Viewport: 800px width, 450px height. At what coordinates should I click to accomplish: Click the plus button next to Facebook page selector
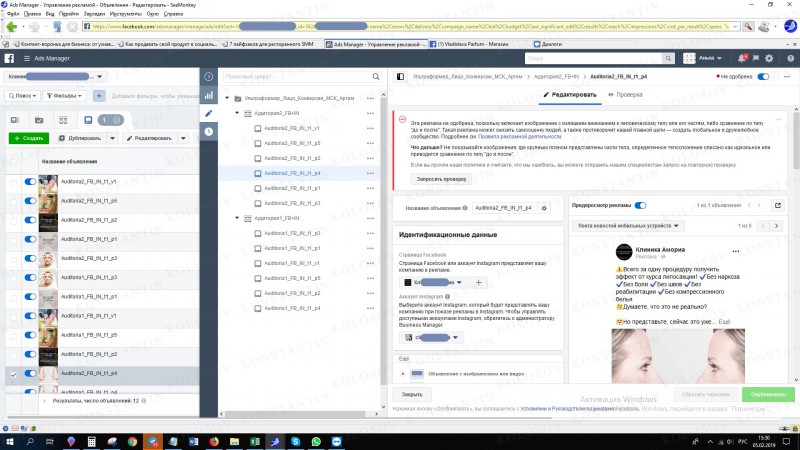pyautogui.click(x=479, y=282)
